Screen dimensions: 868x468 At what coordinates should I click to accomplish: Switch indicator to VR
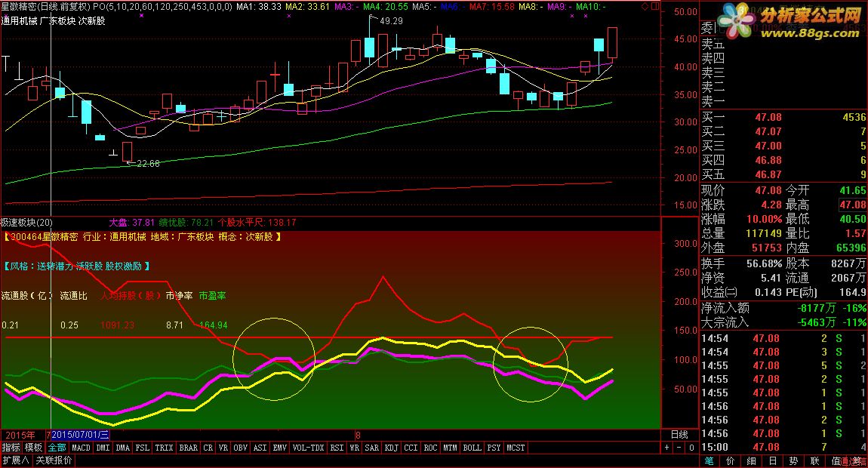pos(223,448)
